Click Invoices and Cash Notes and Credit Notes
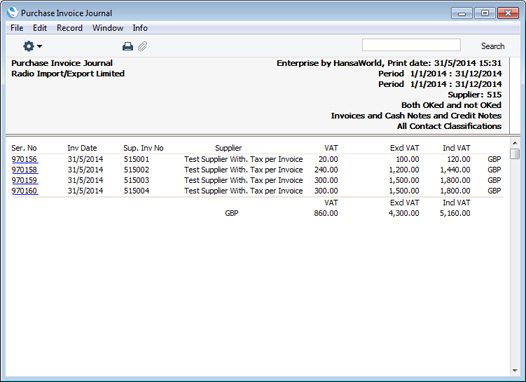Image resolution: width=526 pixels, height=382 pixels. (416, 116)
